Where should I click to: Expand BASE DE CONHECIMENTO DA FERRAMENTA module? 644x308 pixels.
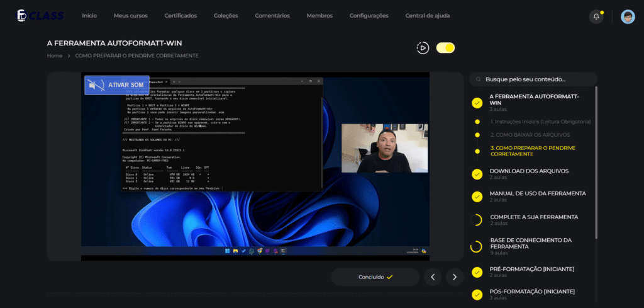[531, 246]
